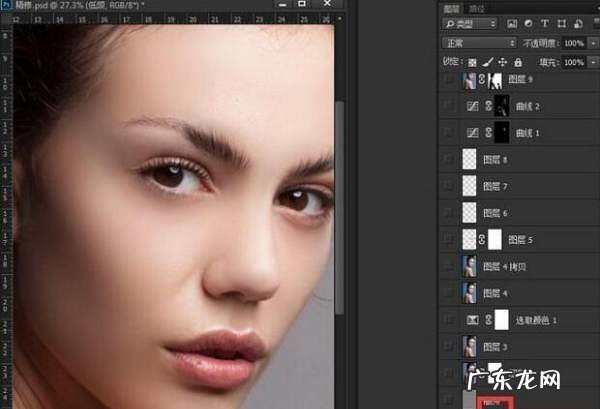Screen dimensions: 600x409
Task: Click the canvas vertical scrollbar thumb
Action: 339,207
